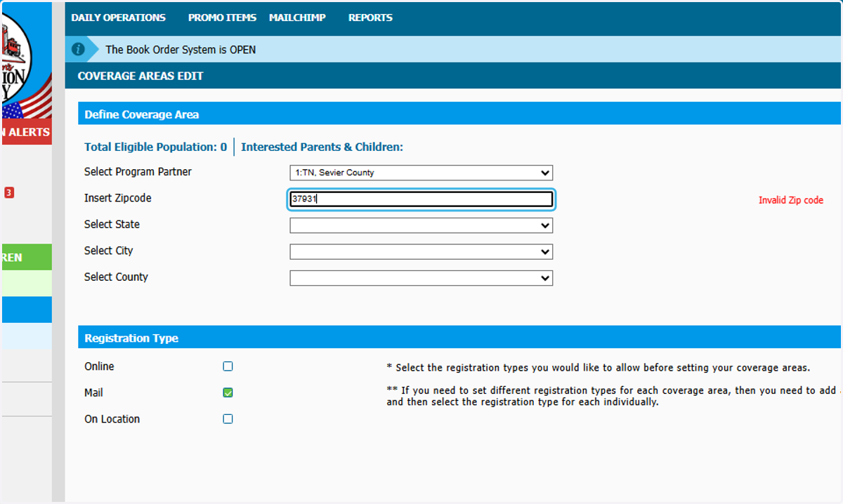Image resolution: width=843 pixels, height=504 pixels.
Task: Open the Reports menu
Action: tap(370, 18)
